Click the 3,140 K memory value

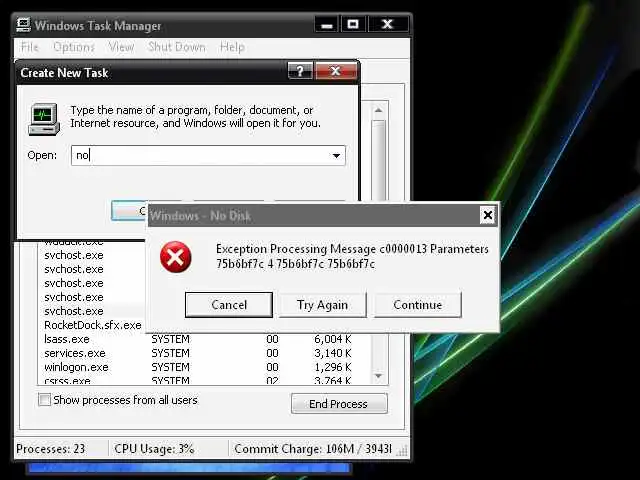(x=333, y=353)
